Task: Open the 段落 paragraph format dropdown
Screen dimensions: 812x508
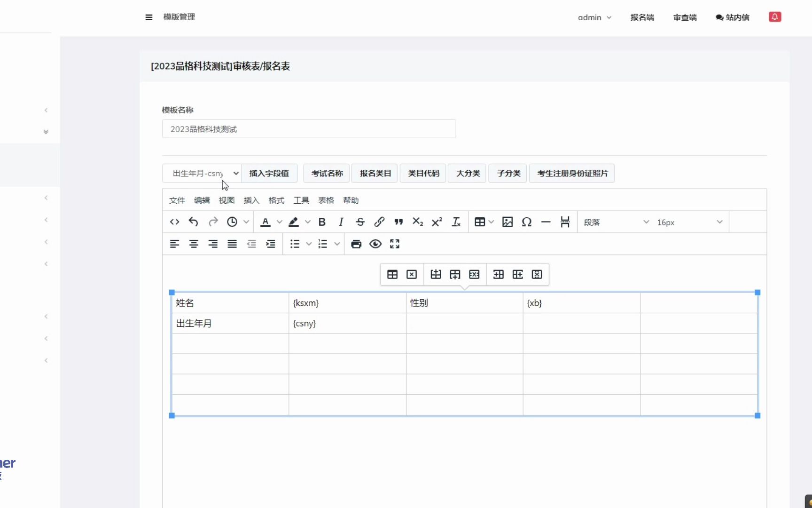Action: click(616, 222)
